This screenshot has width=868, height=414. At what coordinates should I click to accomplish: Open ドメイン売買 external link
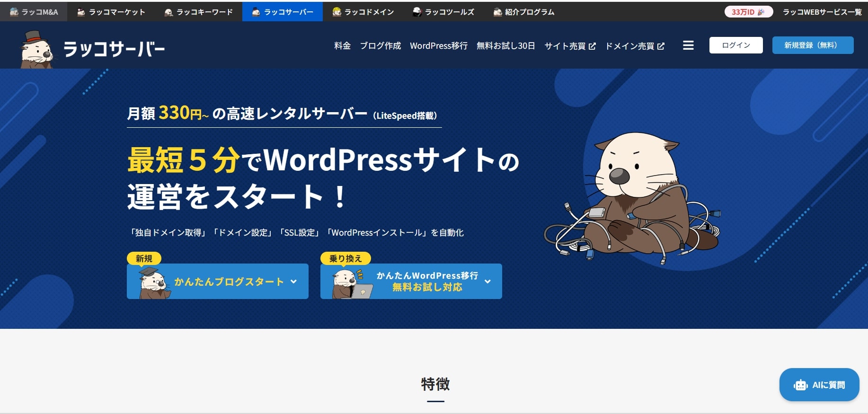click(x=635, y=46)
